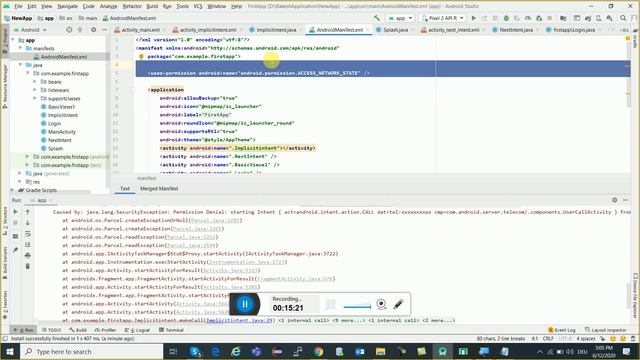Open AVD Manager icon in toolbar
640x360 pixels.
point(599,18)
